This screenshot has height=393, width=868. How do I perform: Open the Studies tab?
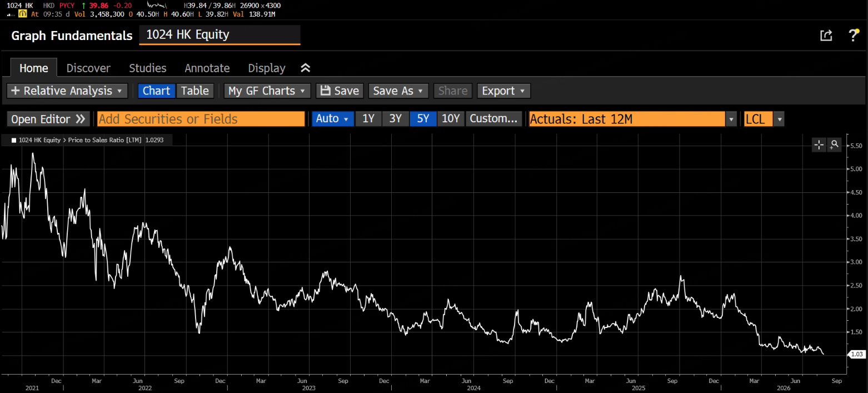coord(148,68)
